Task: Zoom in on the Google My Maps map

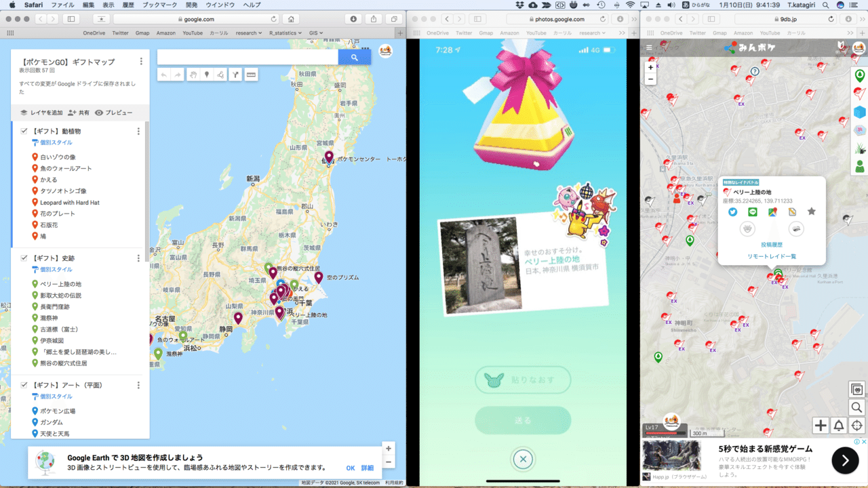Action: pos(388,448)
